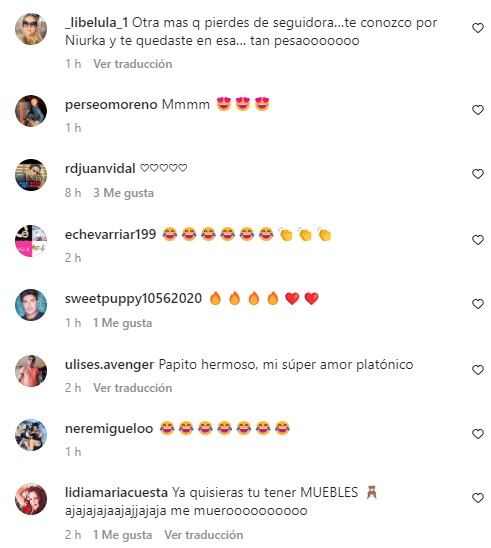Open _libelula_1's profile picture
Viewport: 491px width, 548px height.
31,29
